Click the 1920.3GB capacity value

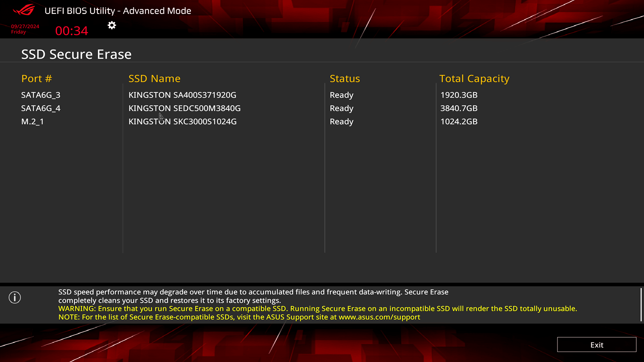click(459, 95)
